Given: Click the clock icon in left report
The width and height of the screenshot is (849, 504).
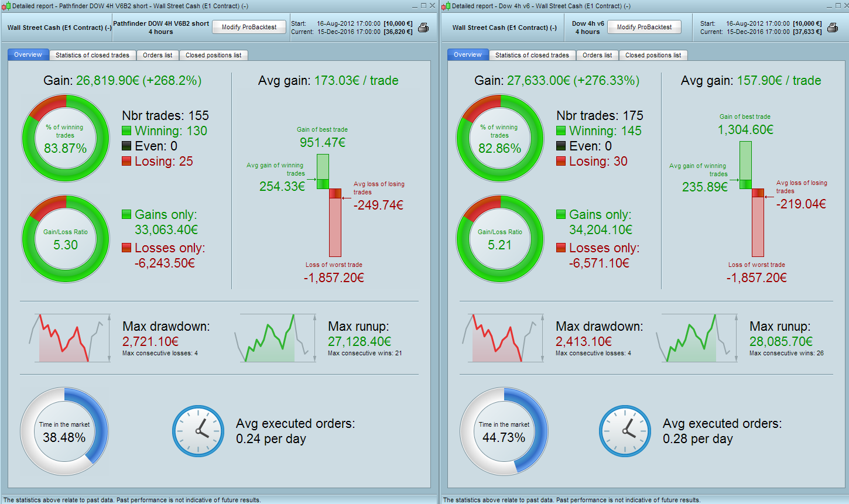Looking at the screenshot, I should click(198, 431).
